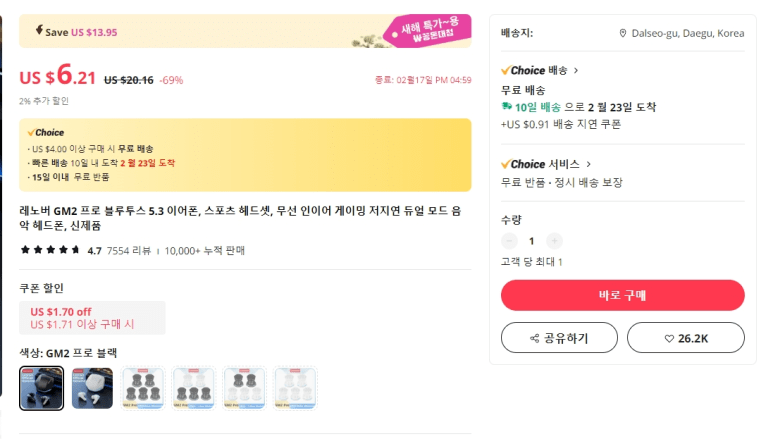The image size is (773, 439).
Task: Choose the third color thumbnail with five black ear tips
Action: [x=142, y=388]
